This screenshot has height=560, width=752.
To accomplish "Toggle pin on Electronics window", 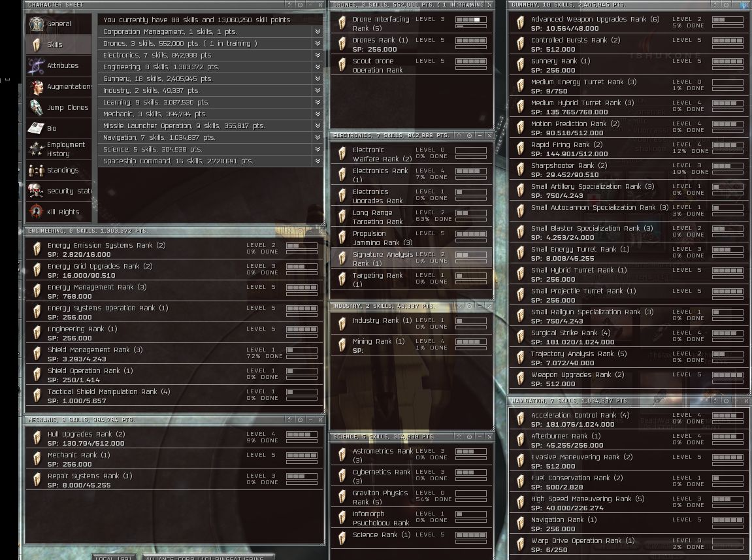I will pos(470,136).
